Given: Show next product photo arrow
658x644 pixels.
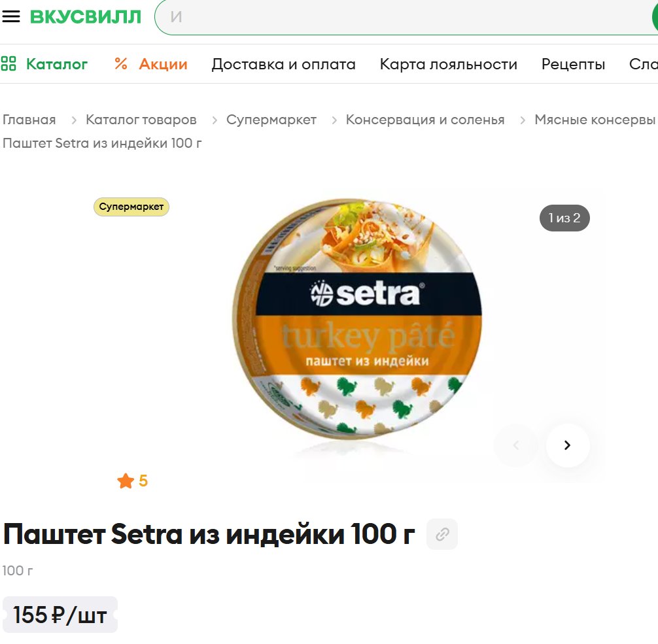Looking at the screenshot, I should pos(567,445).
